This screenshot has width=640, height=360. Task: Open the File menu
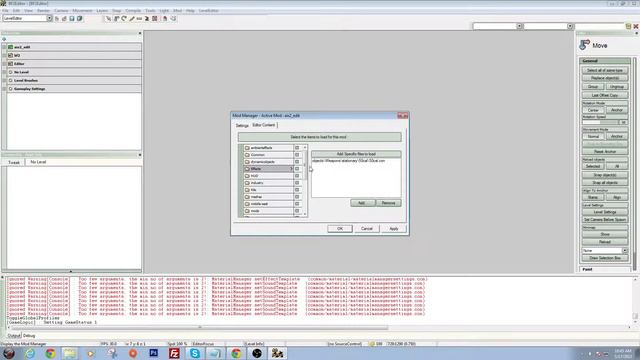pos(5,11)
